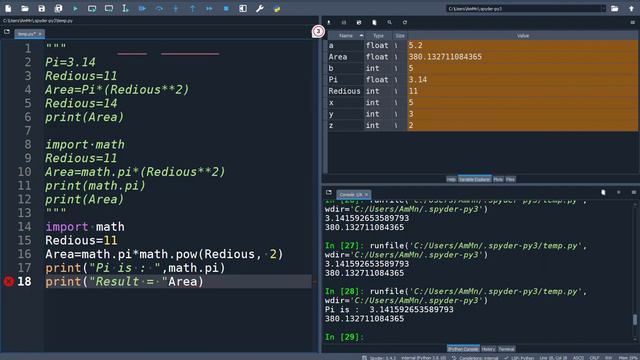The image size is (640, 360).
Task: Open the console browse tabs button
Action: coord(329,192)
